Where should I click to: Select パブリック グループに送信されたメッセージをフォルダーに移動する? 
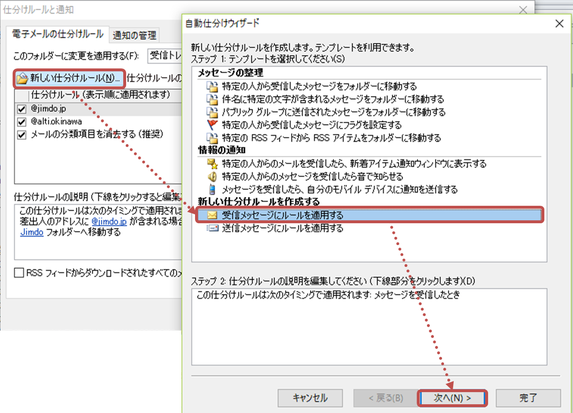coord(333,112)
